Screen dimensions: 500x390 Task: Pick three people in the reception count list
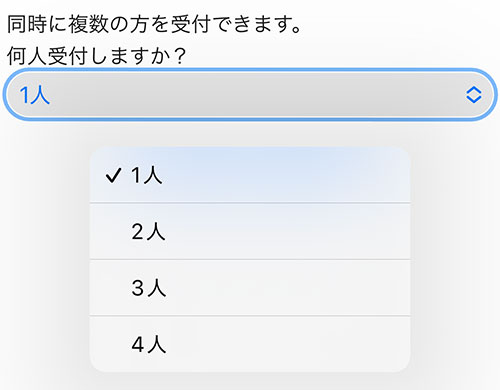click(250, 288)
